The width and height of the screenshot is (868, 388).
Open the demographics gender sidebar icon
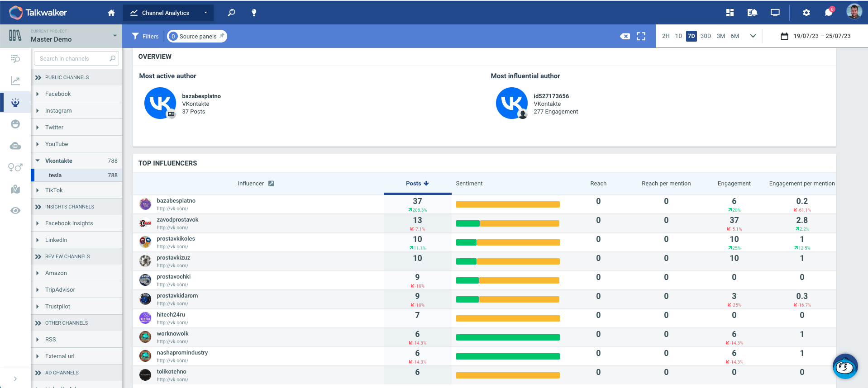click(15, 167)
